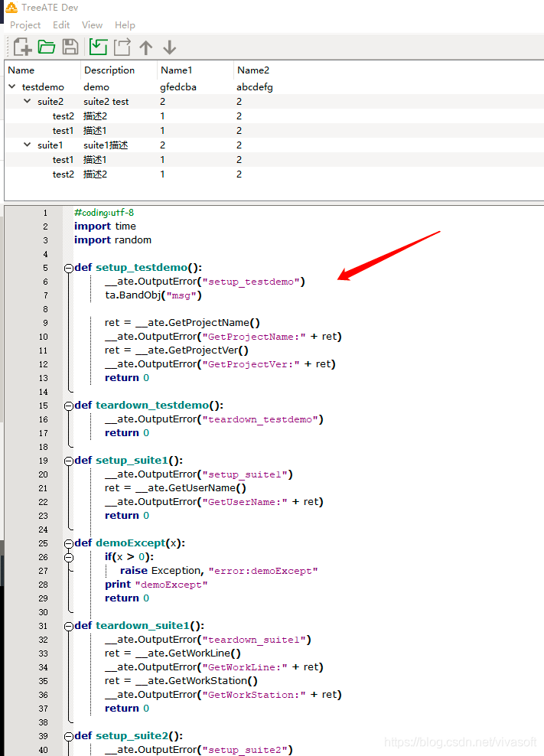This screenshot has height=756, width=544.
Task: Fold the teardown_suite1 function
Action: coord(69,627)
